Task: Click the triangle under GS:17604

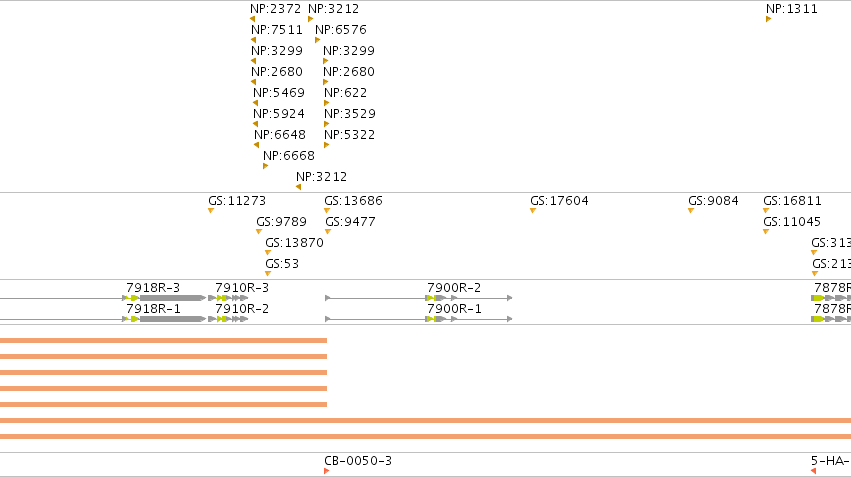Action: click(533, 211)
